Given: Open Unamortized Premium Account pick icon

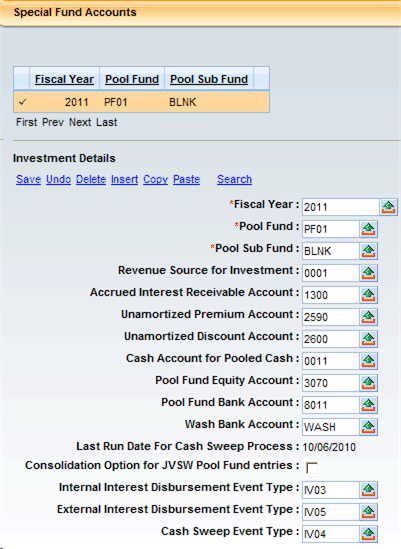Looking at the screenshot, I should (x=368, y=317).
